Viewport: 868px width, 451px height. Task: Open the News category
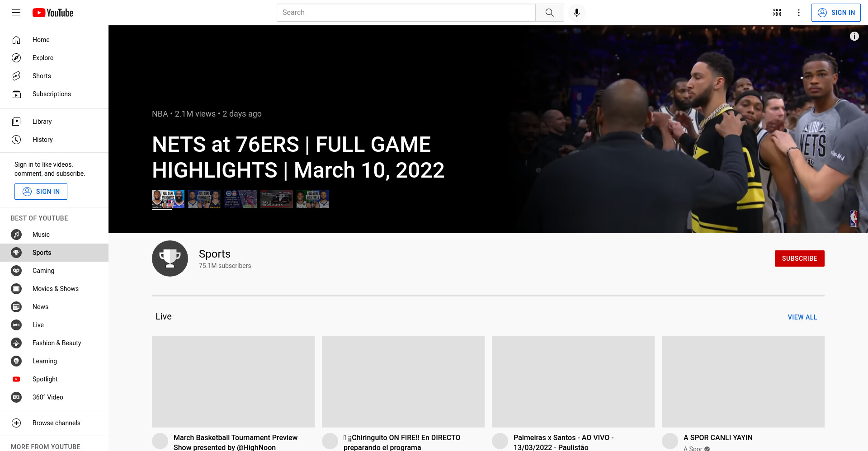click(x=54, y=307)
